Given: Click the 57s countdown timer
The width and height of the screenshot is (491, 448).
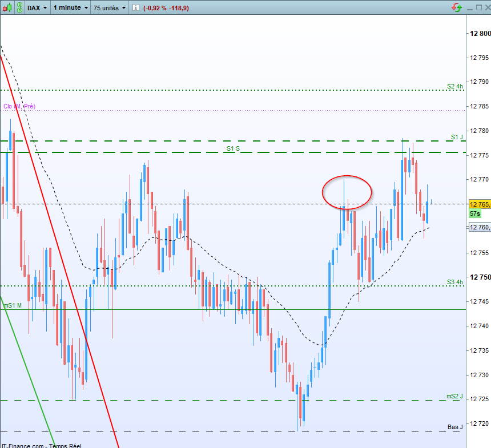Looking at the screenshot, I should (x=474, y=213).
